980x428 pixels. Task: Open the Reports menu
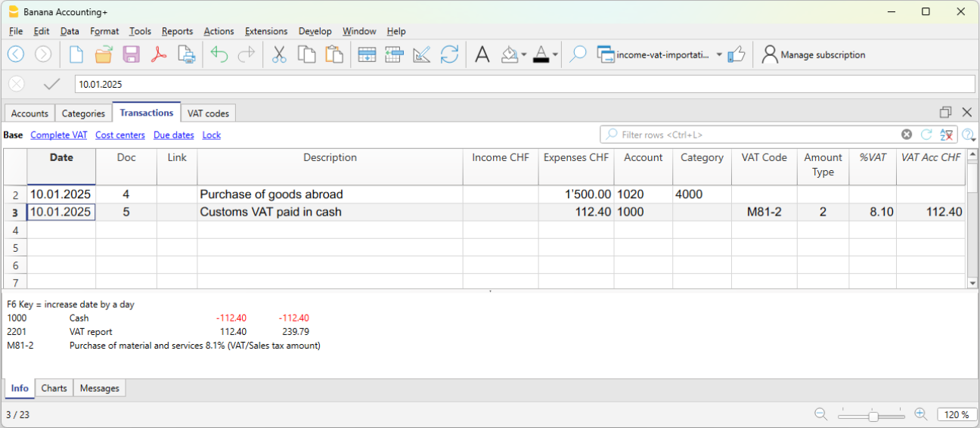[x=177, y=31]
